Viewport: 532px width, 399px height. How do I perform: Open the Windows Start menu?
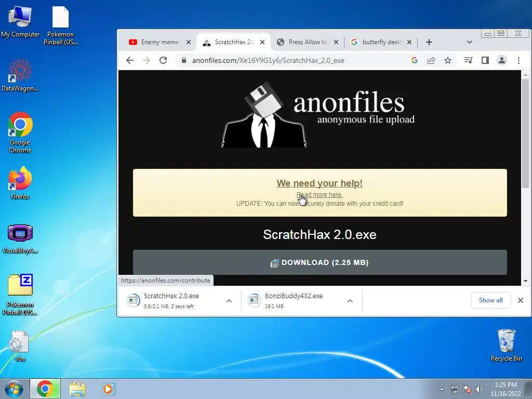pyautogui.click(x=14, y=389)
